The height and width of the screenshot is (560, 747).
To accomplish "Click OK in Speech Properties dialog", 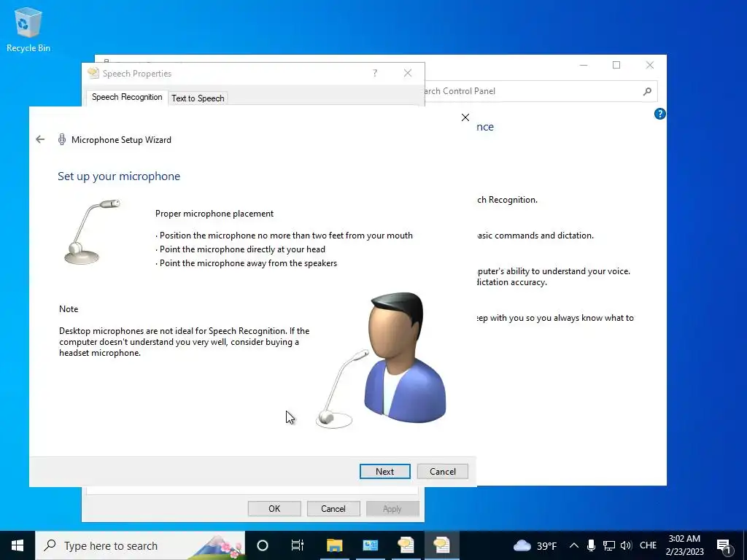I will (x=274, y=508).
